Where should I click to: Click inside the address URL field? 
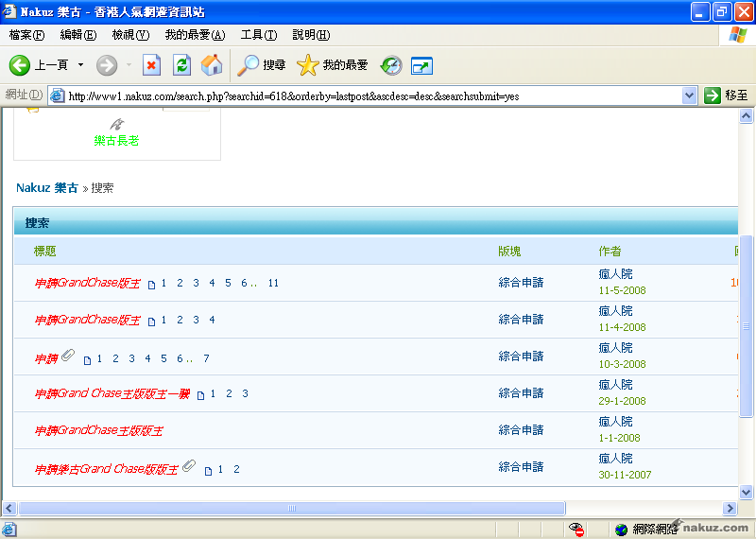click(369, 96)
